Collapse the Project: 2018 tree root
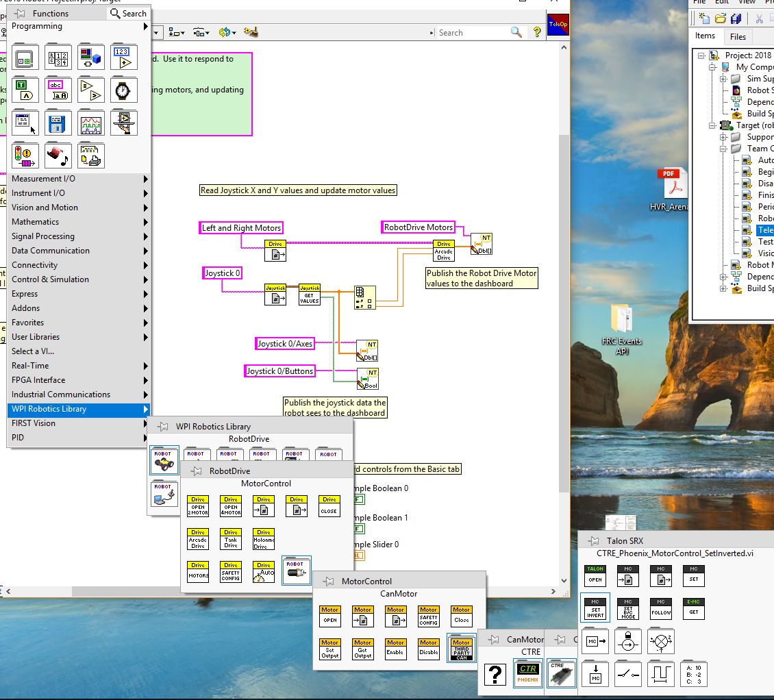 coord(701,55)
